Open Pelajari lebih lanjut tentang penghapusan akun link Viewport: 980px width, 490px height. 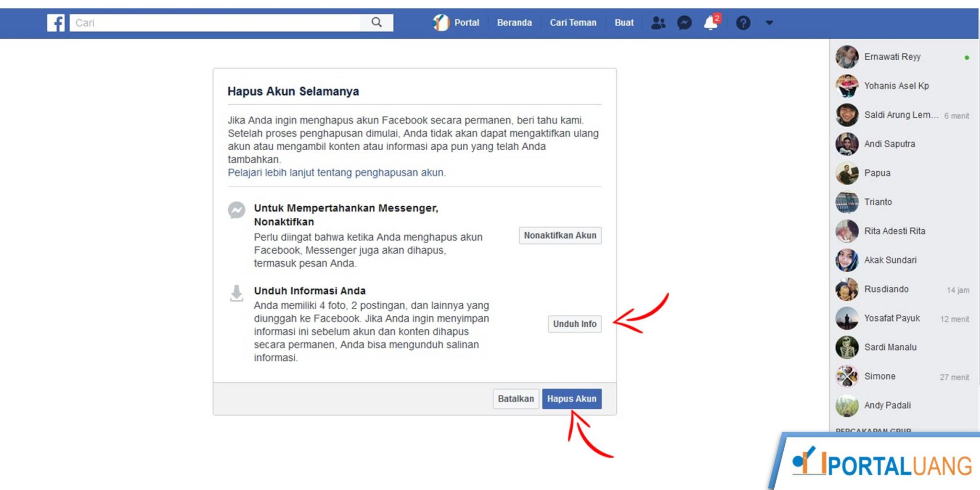(336, 172)
